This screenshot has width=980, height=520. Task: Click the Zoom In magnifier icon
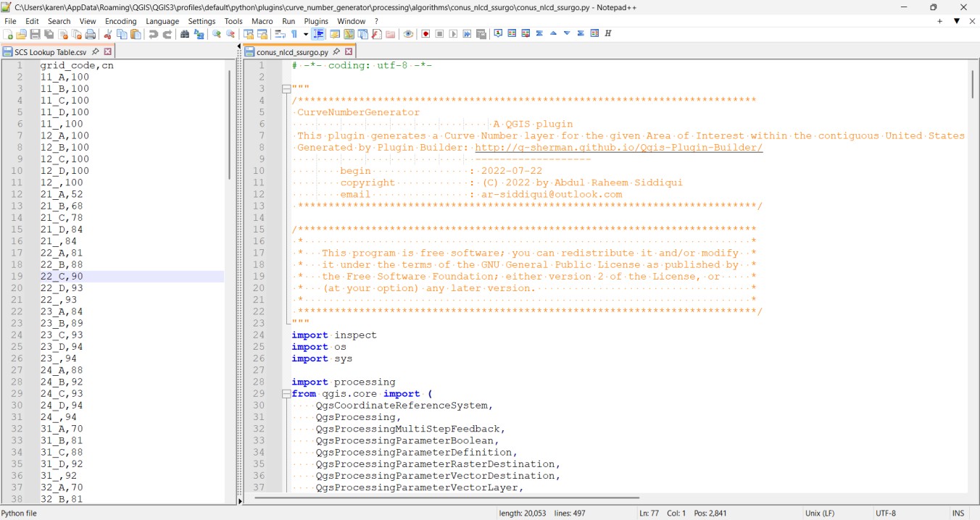point(216,34)
